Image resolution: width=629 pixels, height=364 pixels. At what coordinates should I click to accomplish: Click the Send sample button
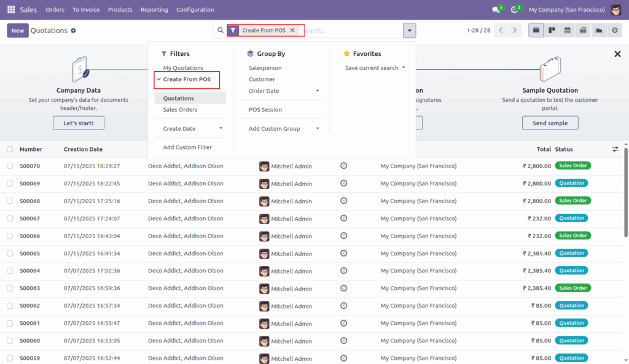click(x=550, y=123)
